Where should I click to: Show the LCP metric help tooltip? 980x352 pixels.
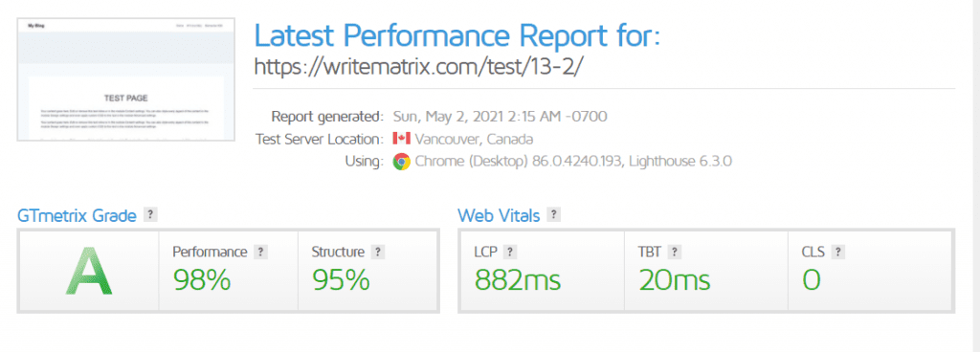click(511, 253)
